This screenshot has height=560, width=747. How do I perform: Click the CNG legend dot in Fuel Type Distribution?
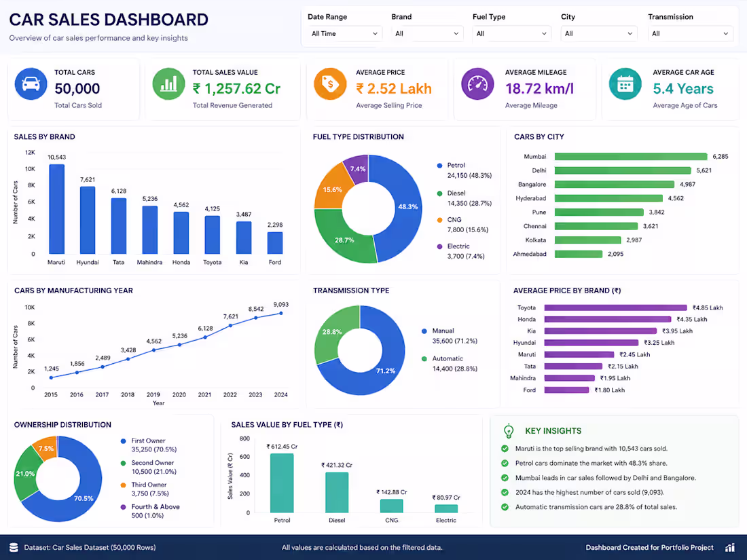pos(440,220)
